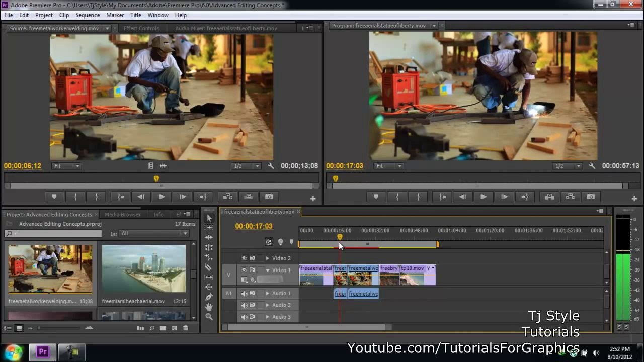
Task: Click the trash Clear icon in Project panel
Action: coord(186,328)
